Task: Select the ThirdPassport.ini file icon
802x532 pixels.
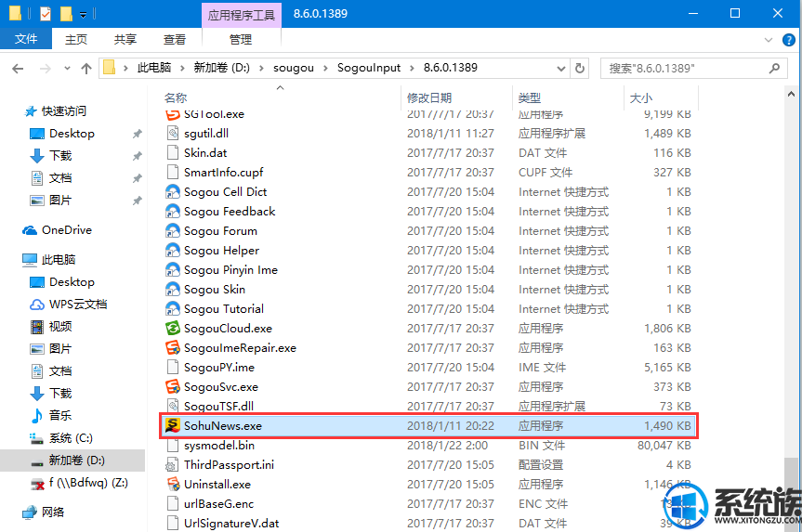Action: (173, 464)
